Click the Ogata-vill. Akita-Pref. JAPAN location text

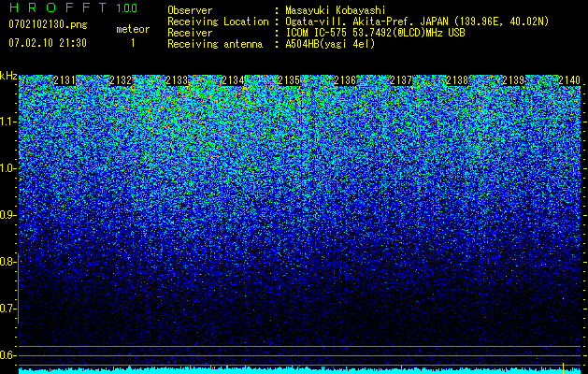point(417,22)
